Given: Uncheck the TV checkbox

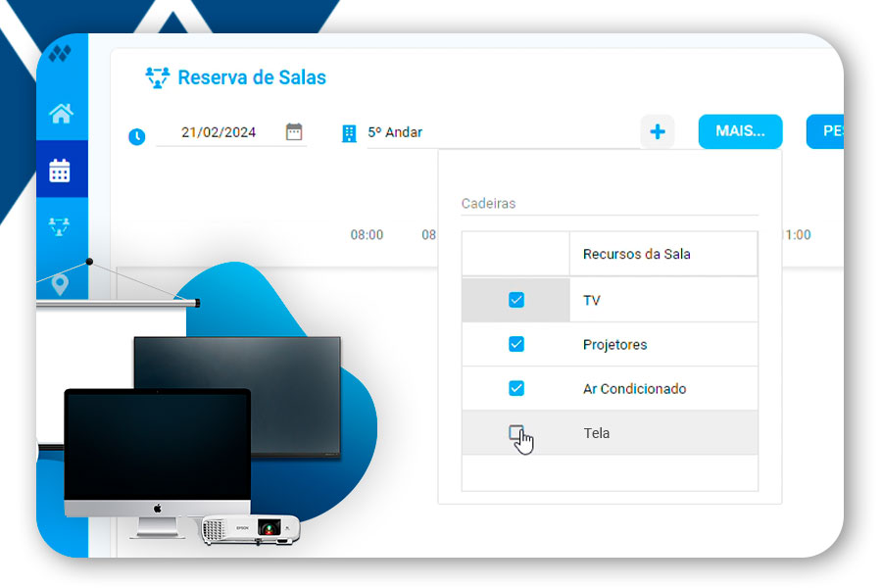Looking at the screenshot, I should (x=515, y=300).
